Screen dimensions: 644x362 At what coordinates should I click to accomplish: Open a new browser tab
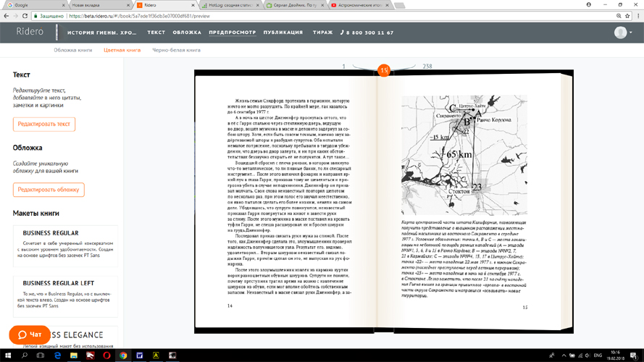pos(399,5)
